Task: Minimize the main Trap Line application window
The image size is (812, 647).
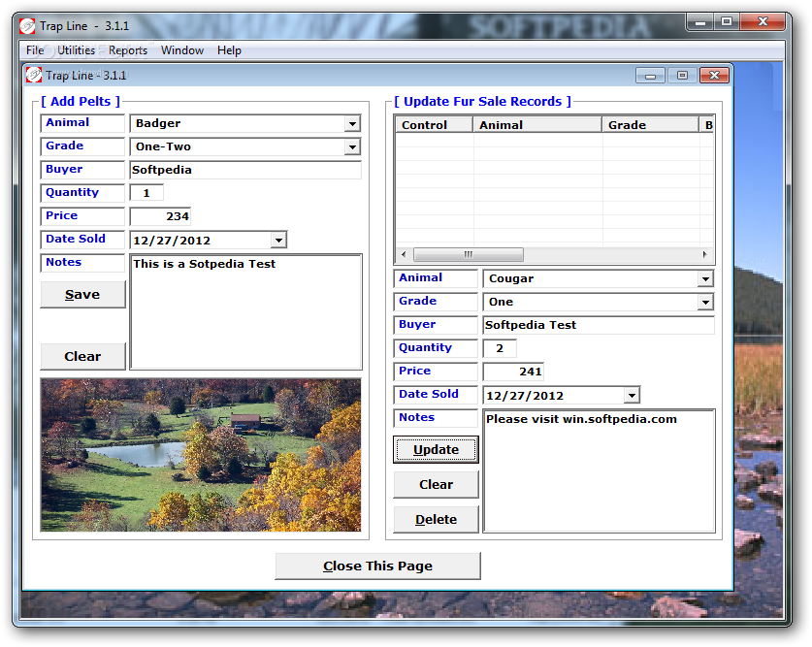Action: pyautogui.click(x=700, y=22)
